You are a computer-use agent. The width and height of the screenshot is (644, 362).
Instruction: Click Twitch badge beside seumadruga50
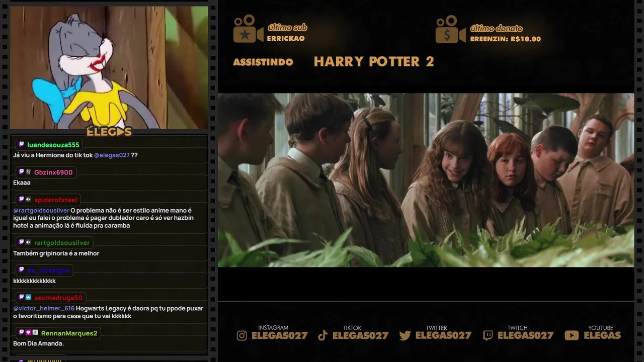click(x=21, y=298)
